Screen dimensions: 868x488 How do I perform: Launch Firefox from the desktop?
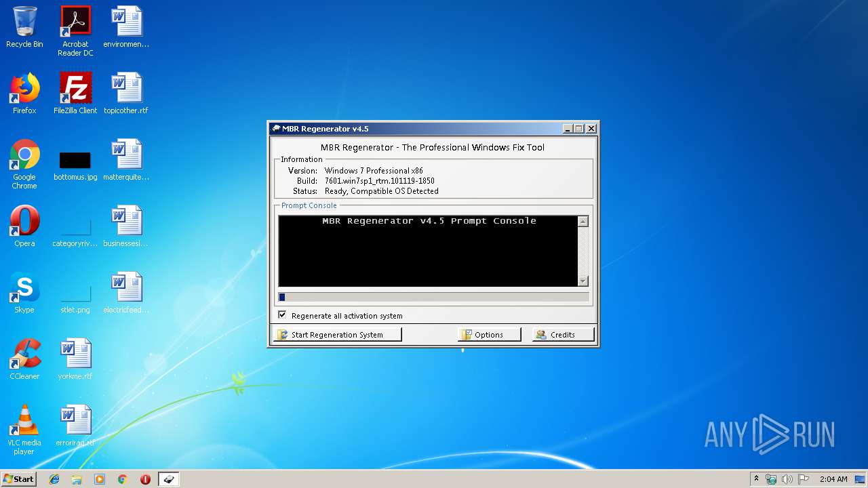tap(24, 94)
